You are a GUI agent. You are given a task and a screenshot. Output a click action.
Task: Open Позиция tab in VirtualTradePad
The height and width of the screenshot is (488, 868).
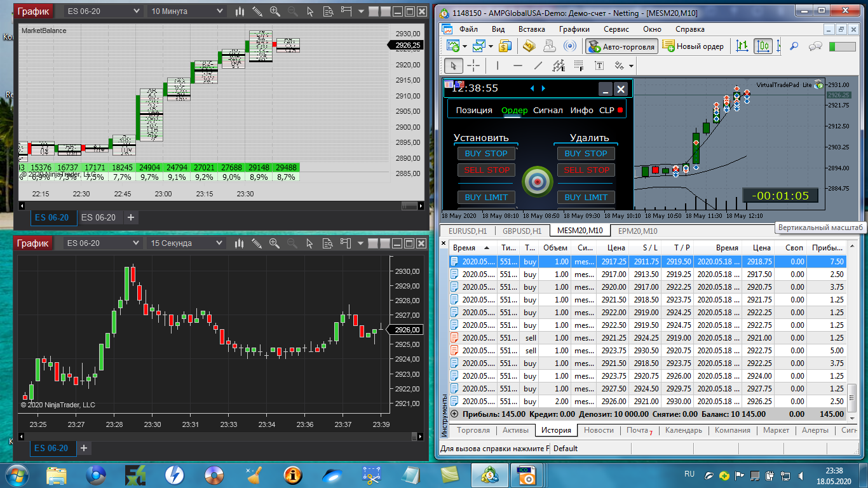pyautogui.click(x=474, y=110)
